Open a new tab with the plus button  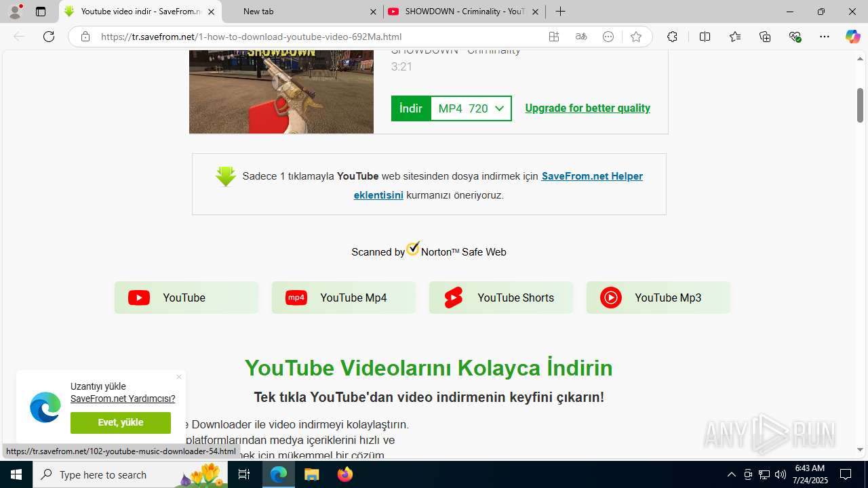tap(560, 12)
